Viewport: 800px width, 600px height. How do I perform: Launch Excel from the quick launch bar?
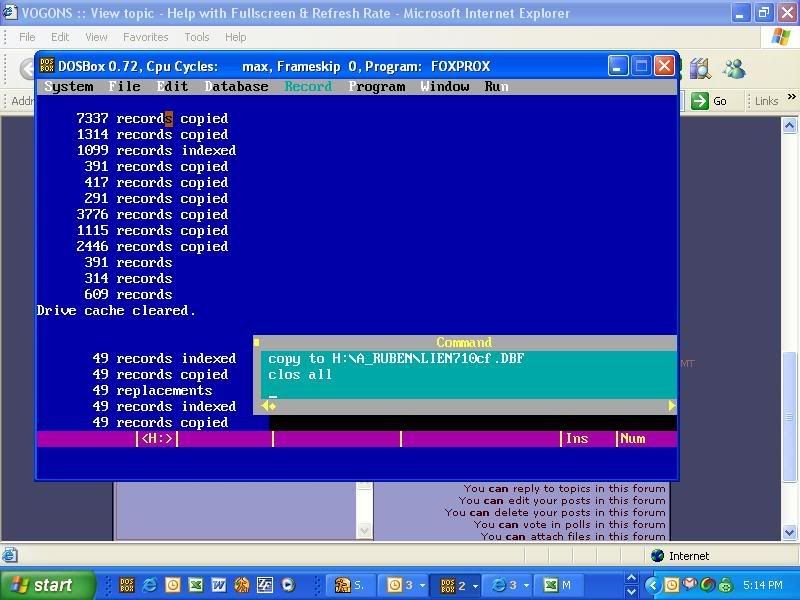point(196,585)
